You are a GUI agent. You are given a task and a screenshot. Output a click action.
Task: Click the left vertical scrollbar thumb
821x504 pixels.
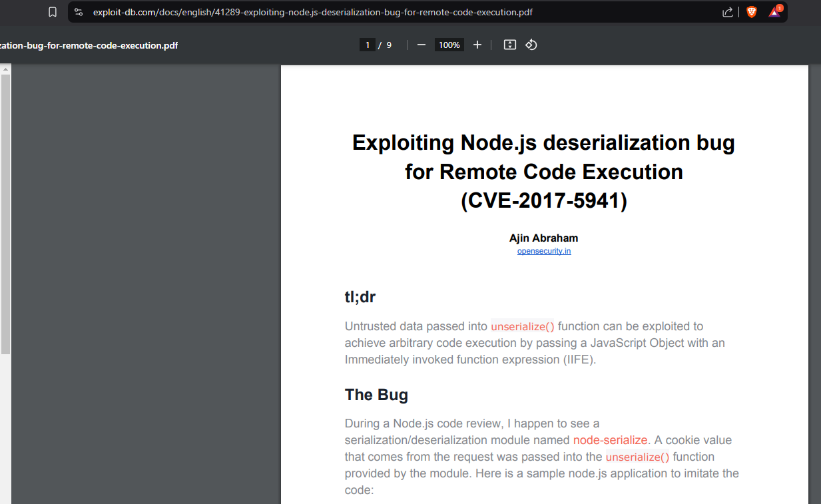click(x=5, y=213)
